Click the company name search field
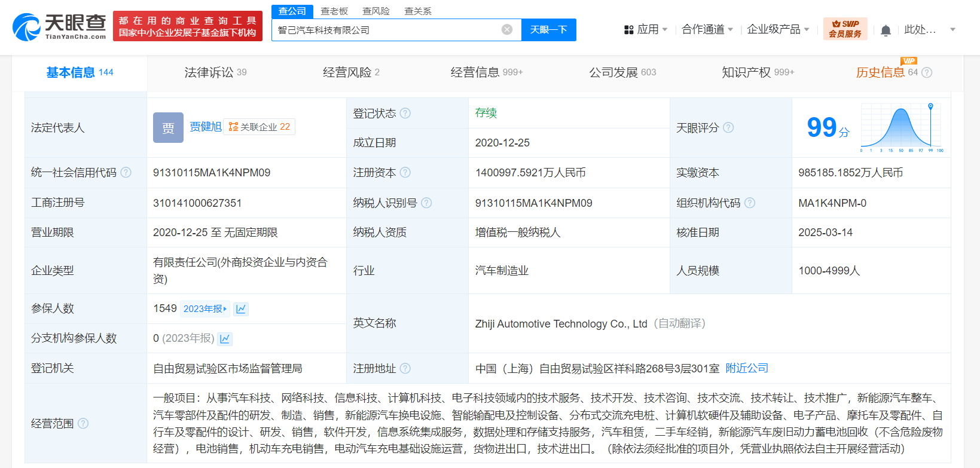This screenshot has height=468, width=980. tap(386, 30)
